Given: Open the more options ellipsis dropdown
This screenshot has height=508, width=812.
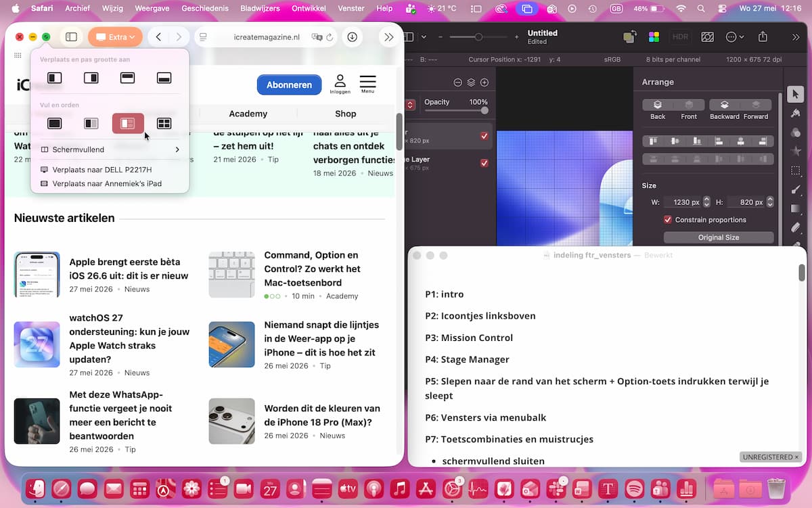Looking at the screenshot, I should pos(735,37).
